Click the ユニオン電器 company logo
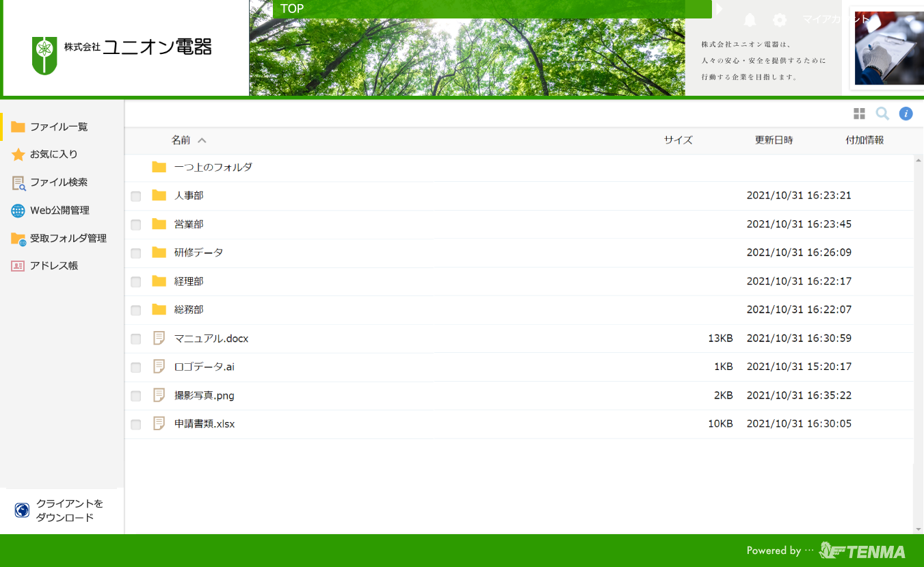The height and width of the screenshot is (567, 924). point(122,48)
